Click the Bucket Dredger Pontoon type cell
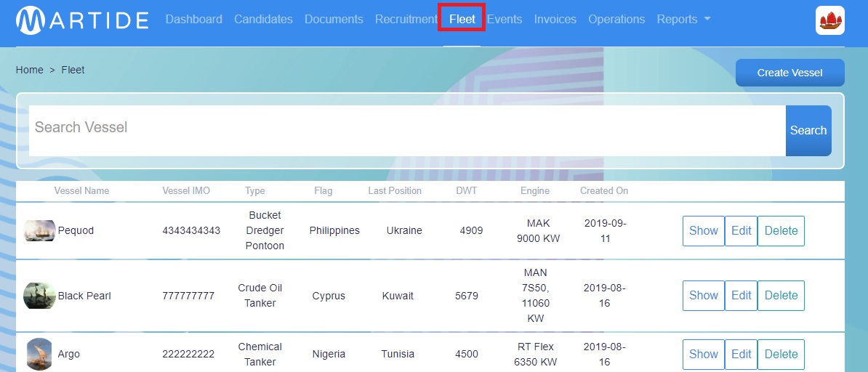This screenshot has height=372, width=868. pos(265,230)
